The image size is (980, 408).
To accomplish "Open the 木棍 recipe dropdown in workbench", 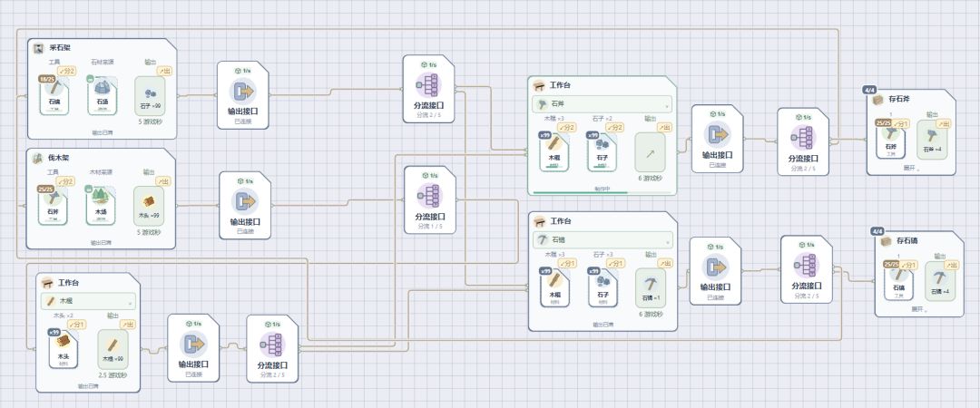I will coord(88,301).
